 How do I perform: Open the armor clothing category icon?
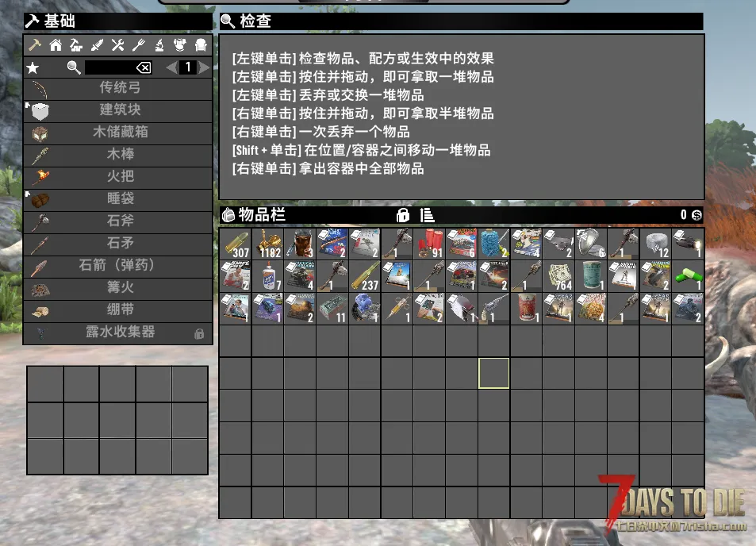pyautogui.click(x=180, y=45)
